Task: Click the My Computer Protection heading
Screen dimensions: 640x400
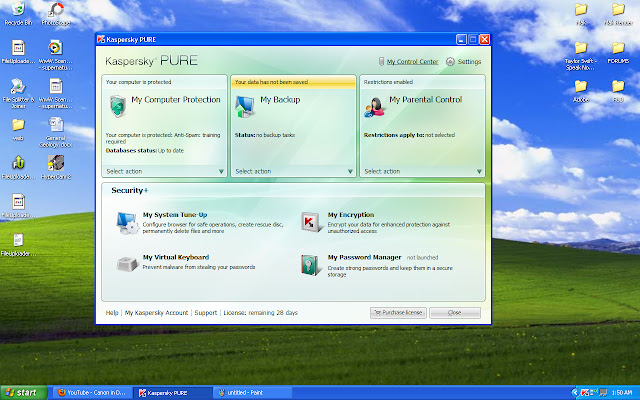Action: tap(176, 100)
